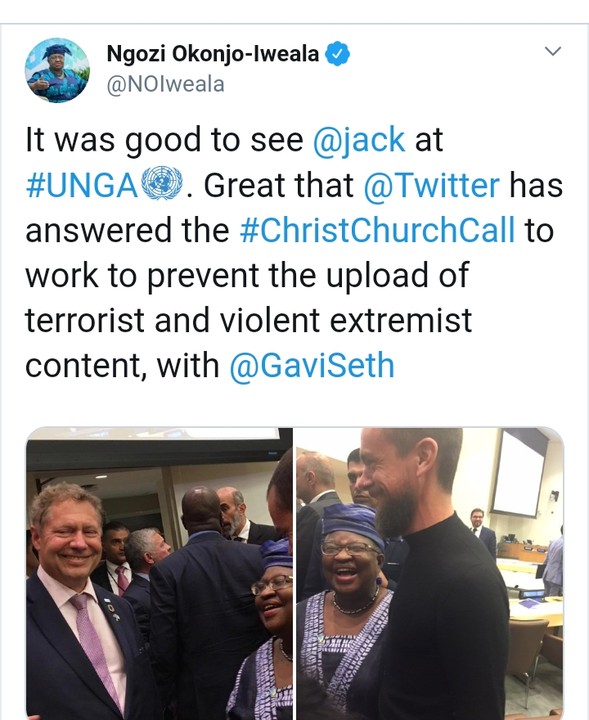Click the text "terrorist and violent extremist"
Viewport: 589px width, 720px height.
(x=248, y=320)
